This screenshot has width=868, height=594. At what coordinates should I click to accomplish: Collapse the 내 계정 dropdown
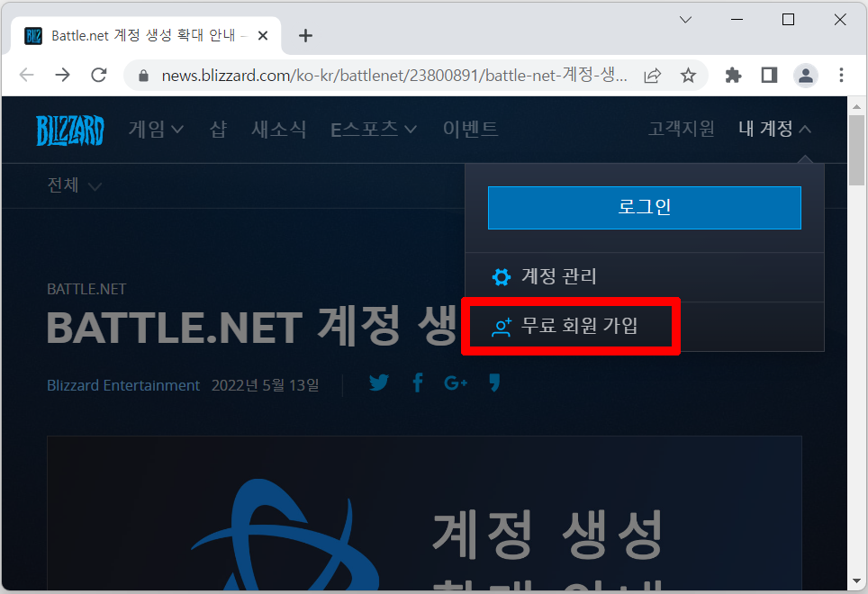click(774, 129)
